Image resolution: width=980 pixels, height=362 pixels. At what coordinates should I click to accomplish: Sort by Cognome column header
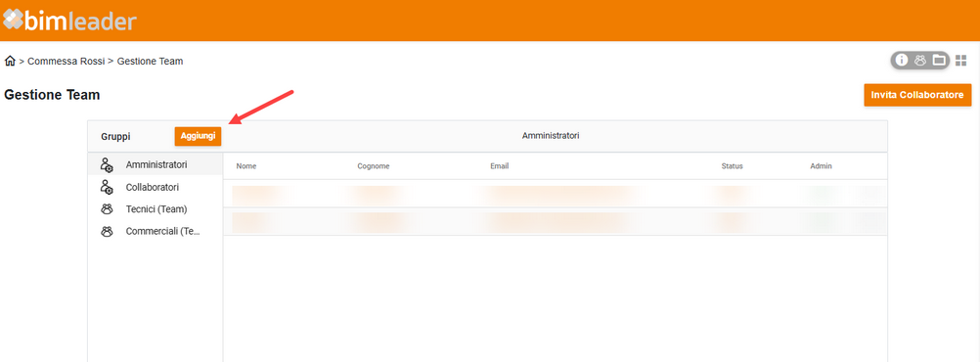(374, 166)
